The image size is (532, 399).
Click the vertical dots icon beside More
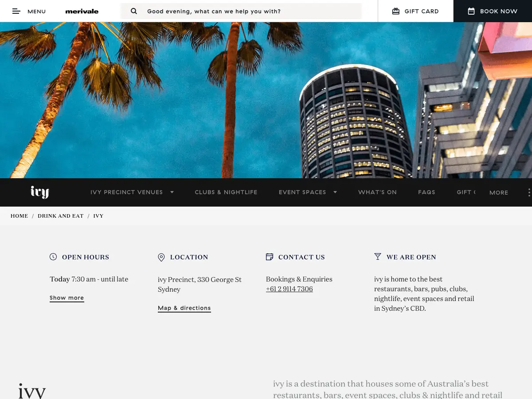click(x=529, y=192)
